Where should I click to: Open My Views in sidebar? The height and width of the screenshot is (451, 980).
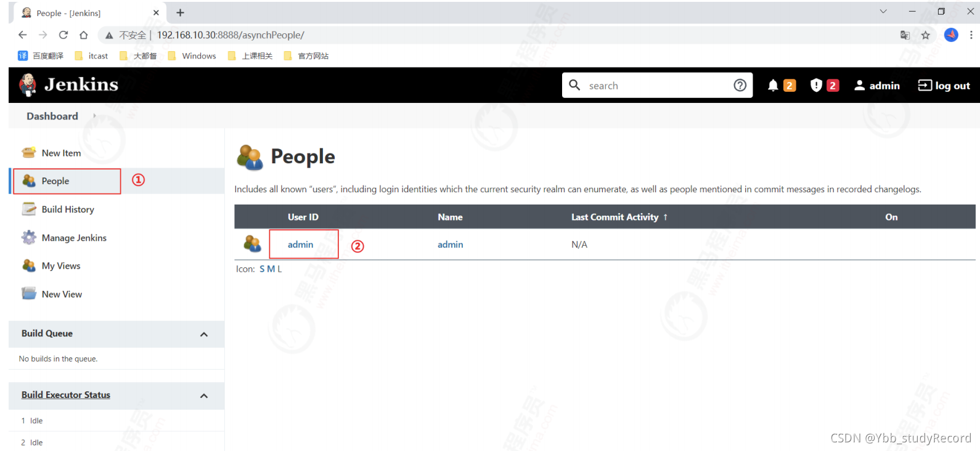[61, 266]
